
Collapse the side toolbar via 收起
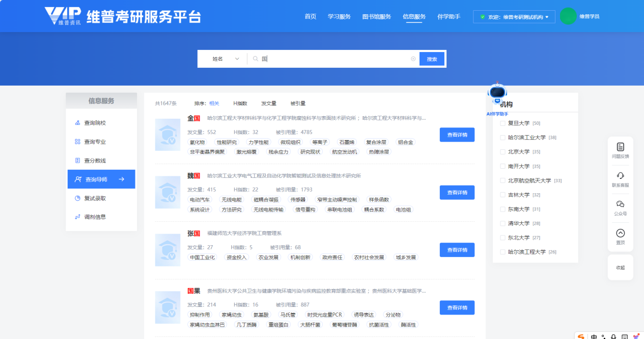tap(620, 268)
